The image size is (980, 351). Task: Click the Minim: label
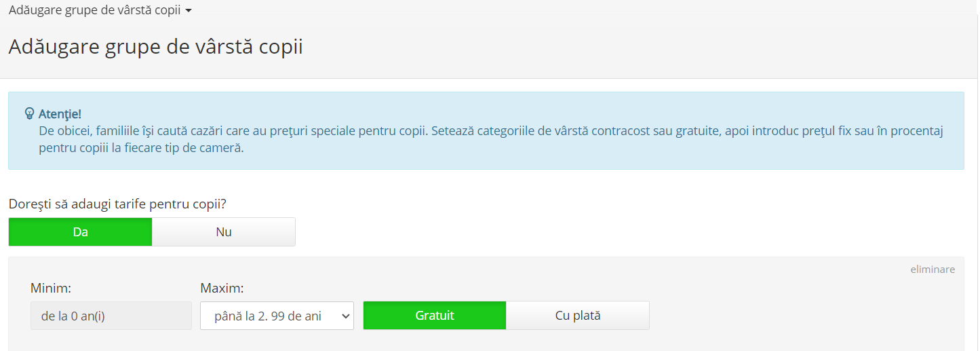pyautogui.click(x=51, y=288)
